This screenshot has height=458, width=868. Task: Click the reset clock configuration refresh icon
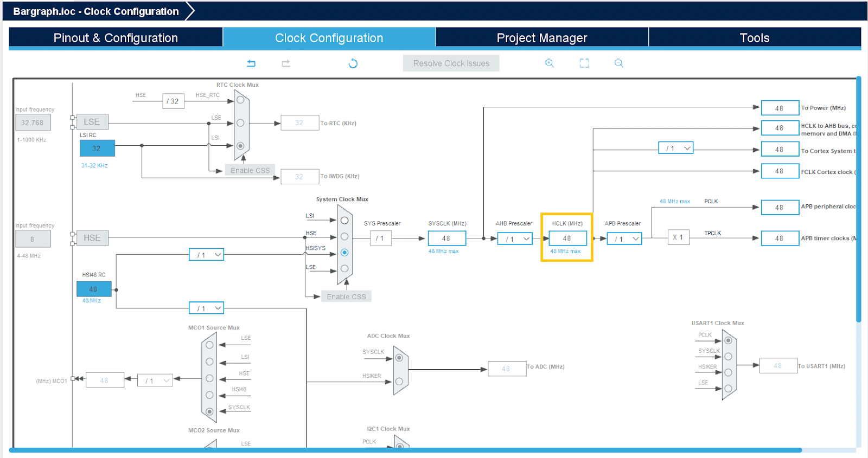[353, 63]
